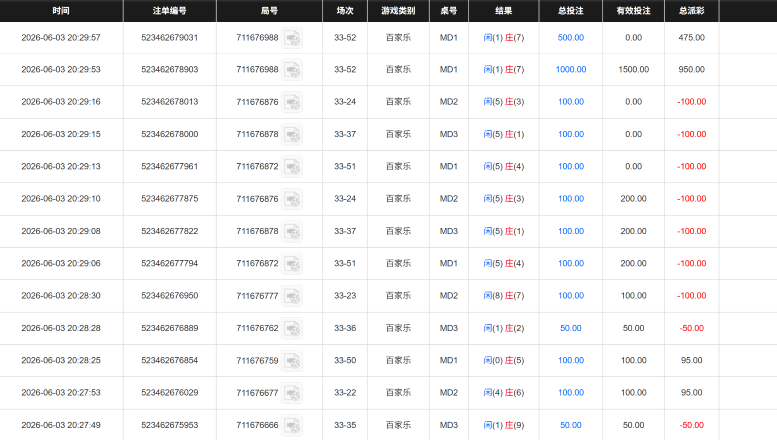The image size is (777, 440).
Task: Click payout -50.00 for bet 523462676889
Action: (692, 328)
